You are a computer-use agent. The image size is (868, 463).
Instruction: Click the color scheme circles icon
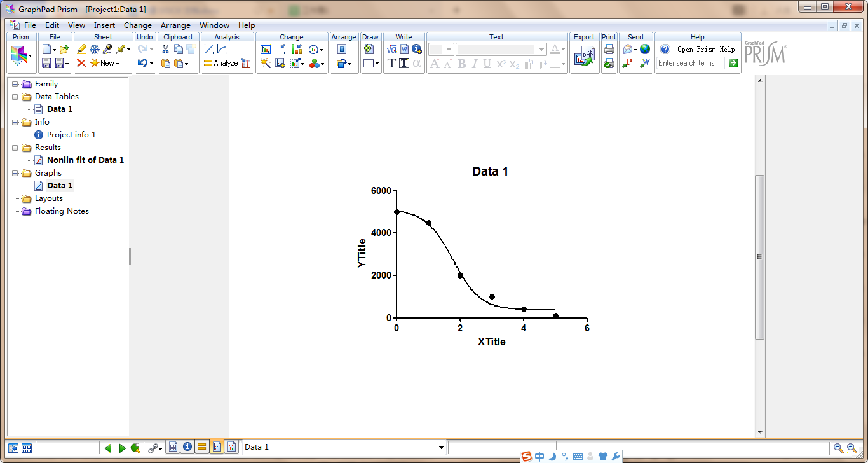(314, 63)
